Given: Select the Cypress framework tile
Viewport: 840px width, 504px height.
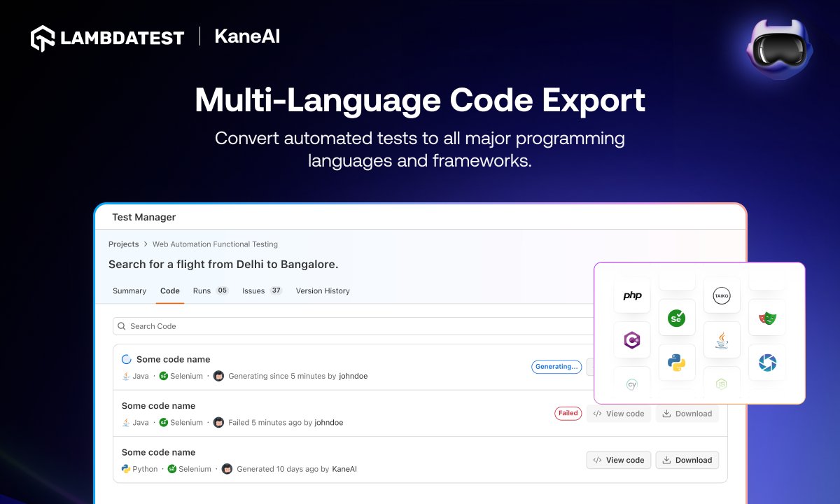Looking at the screenshot, I should (632, 384).
